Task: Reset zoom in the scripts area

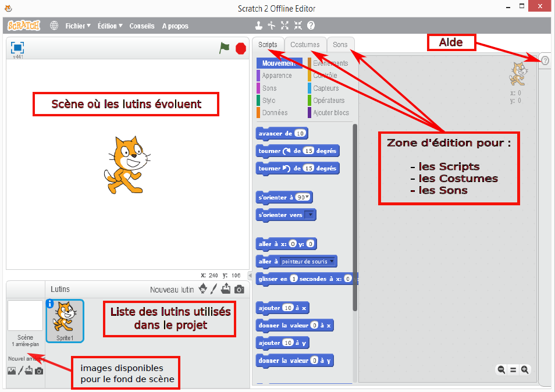Action: click(x=513, y=370)
